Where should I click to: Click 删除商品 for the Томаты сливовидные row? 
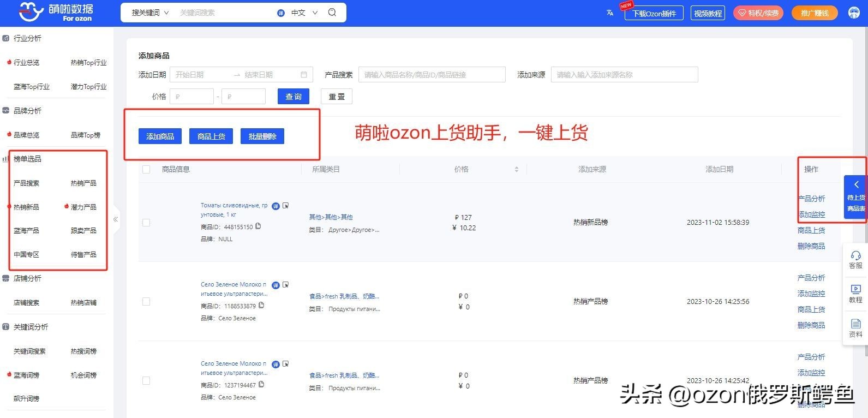click(811, 246)
